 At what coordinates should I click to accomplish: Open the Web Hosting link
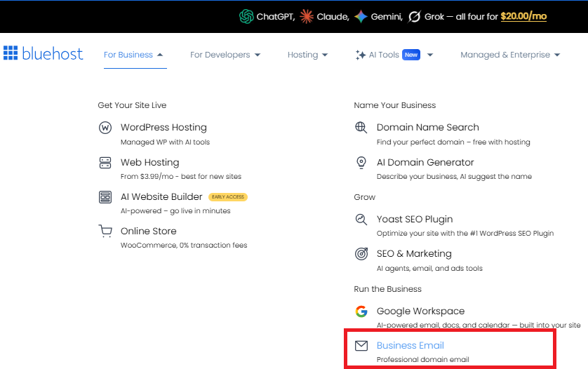point(150,162)
